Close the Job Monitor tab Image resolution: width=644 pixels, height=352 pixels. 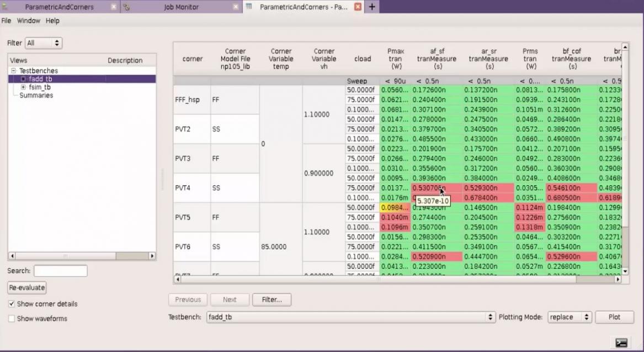pyautogui.click(x=236, y=7)
